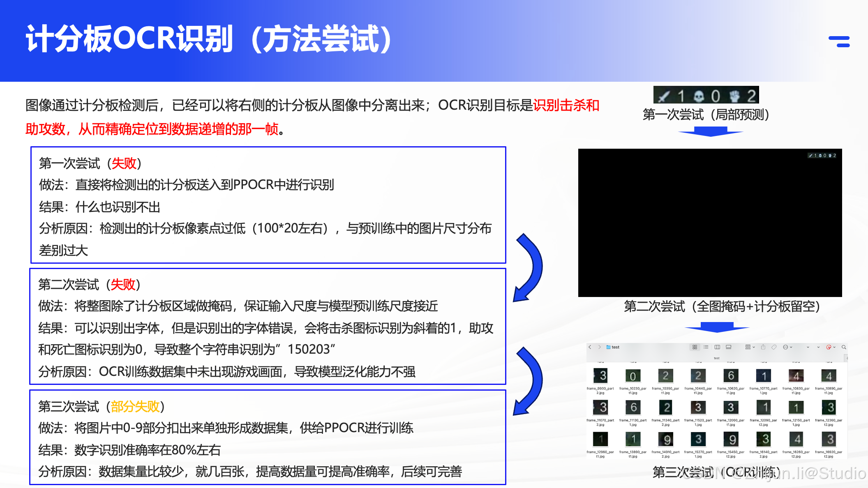Switch Finder to column view
Screen dimensions: 868x488
pyautogui.click(x=717, y=347)
